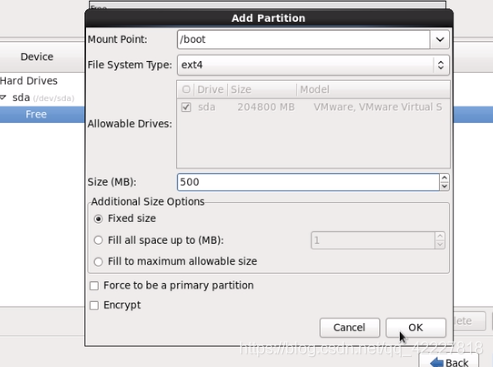Image resolution: width=493 pixels, height=367 pixels.
Task: Click the Cancel button
Action: [x=349, y=327]
